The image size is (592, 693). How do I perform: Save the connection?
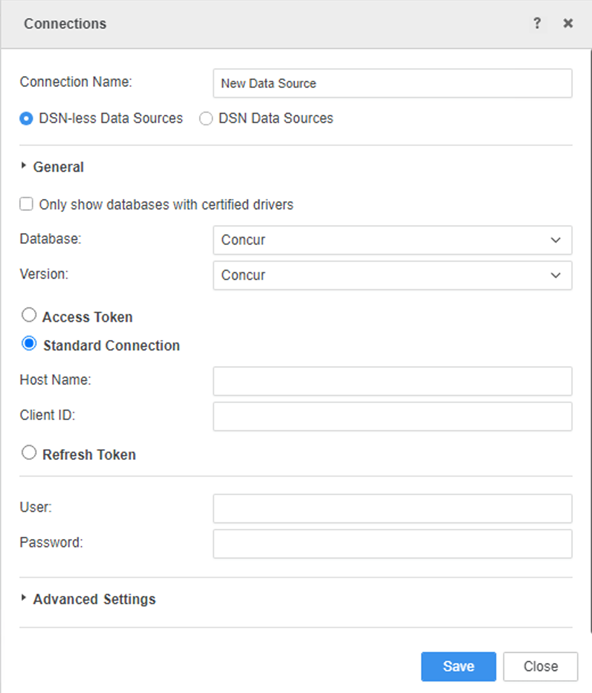click(x=458, y=666)
